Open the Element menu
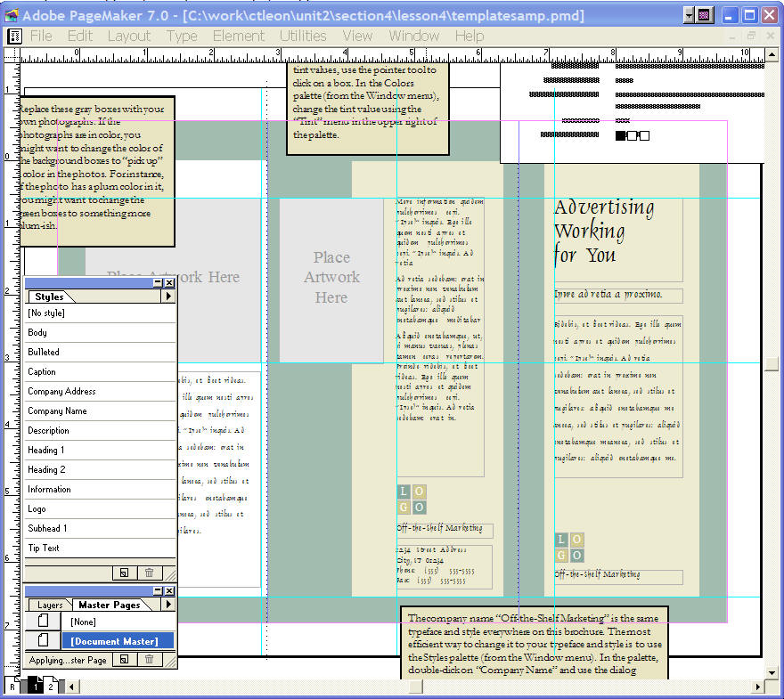Viewport: 784px width, 699px height. coord(239,36)
